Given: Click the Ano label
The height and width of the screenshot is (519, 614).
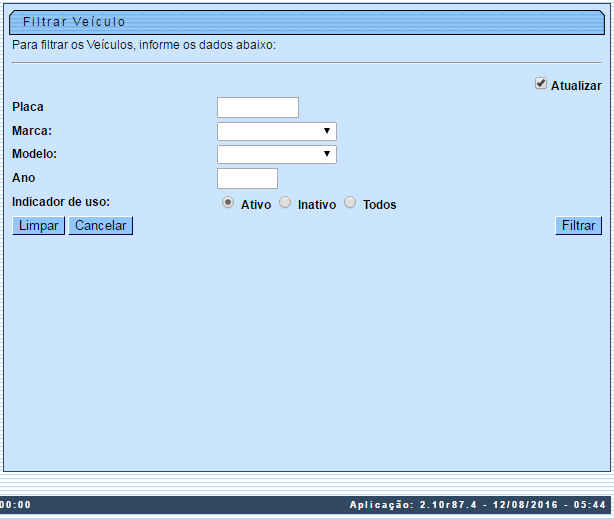Looking at the screenshot, I should [x=23, y=178].
